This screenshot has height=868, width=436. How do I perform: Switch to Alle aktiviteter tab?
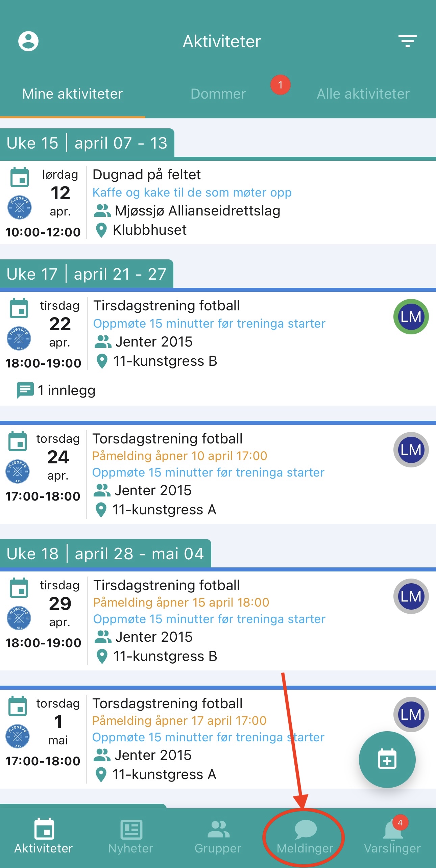coord(363,94)
